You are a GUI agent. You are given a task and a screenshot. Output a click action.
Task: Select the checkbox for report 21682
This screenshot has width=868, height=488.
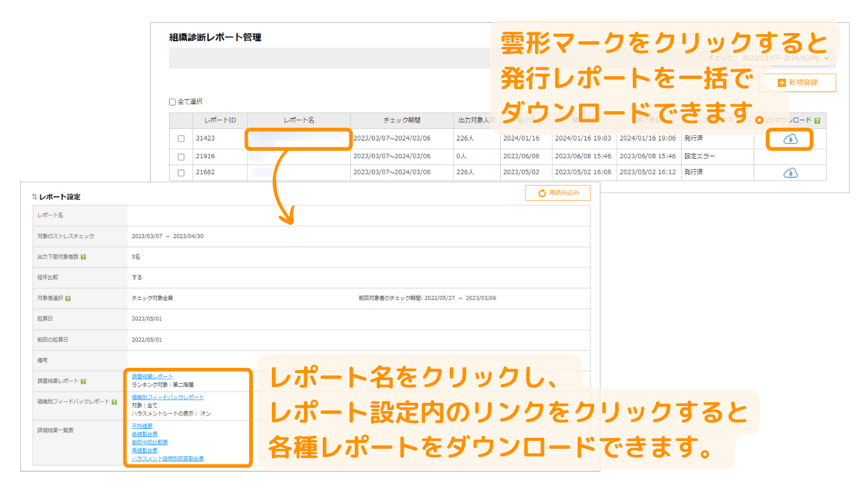point(181,173)
